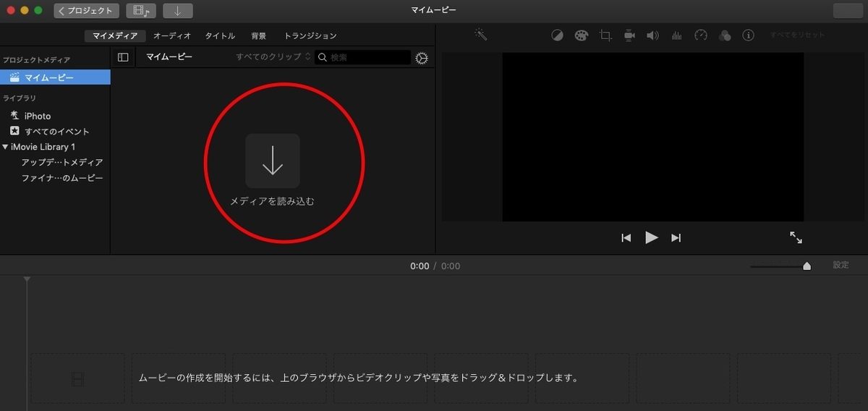The image size is (868, 411).
Task: Open the browser gear settings
Action: (x=422, y=58)
